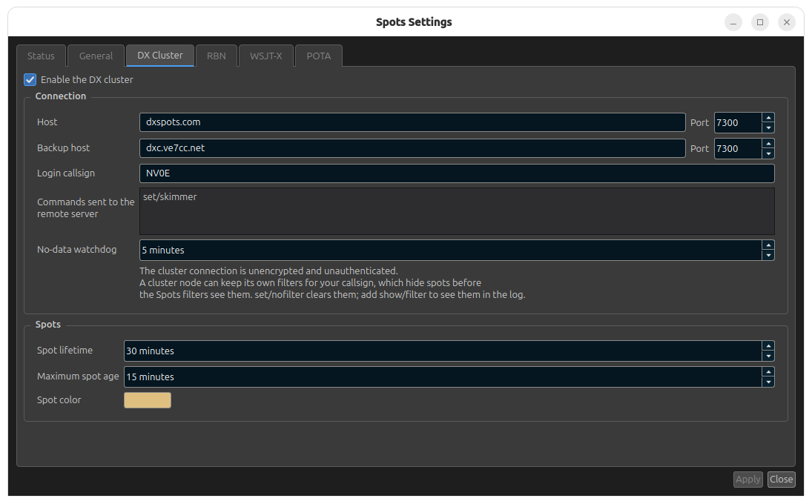Click the No-data watchdog 5 minutes field

pyautogui.click(x=451, y=250)
